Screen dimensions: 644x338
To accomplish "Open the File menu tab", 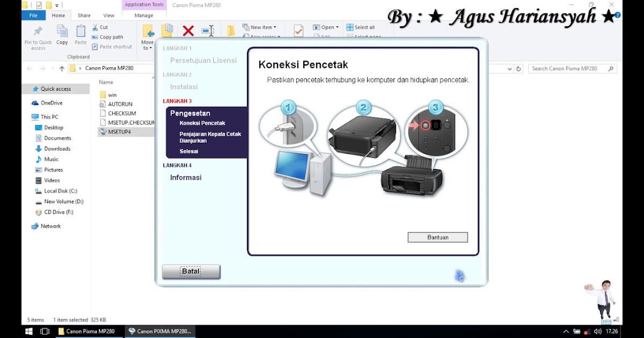I will (x=33, y=16).
